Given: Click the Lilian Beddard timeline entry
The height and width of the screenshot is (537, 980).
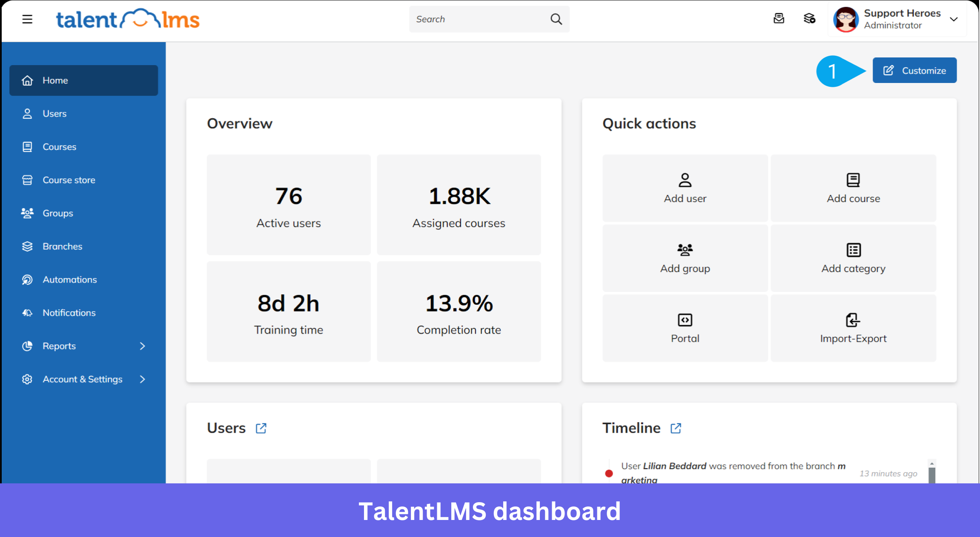Looking at the screenshot, I should pos(733,473).
